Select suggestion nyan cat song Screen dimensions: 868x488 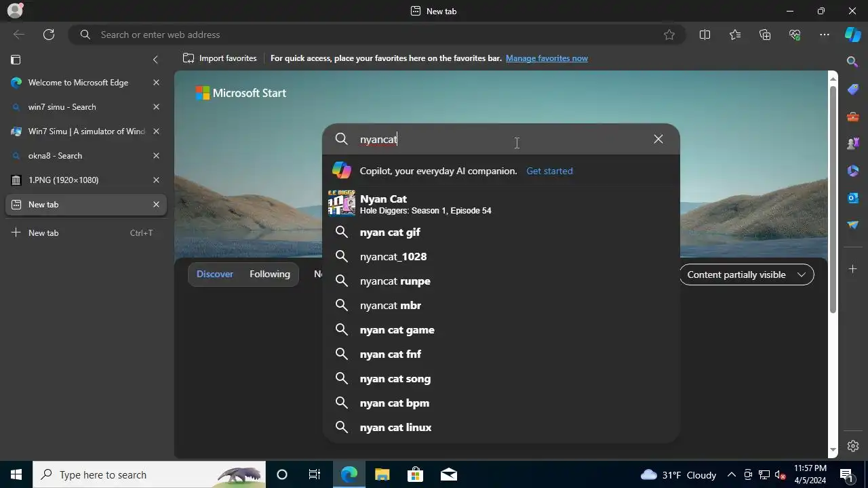(501, 378)
